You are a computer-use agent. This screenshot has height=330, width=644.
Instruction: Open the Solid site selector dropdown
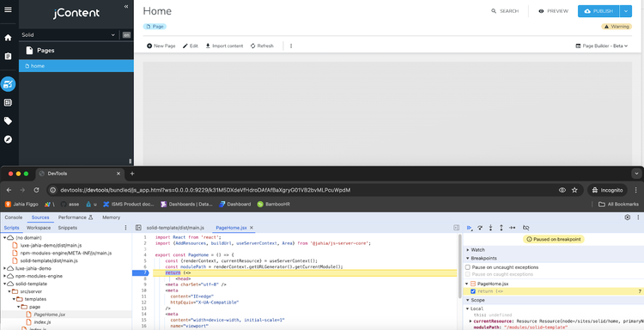[69, 35]
